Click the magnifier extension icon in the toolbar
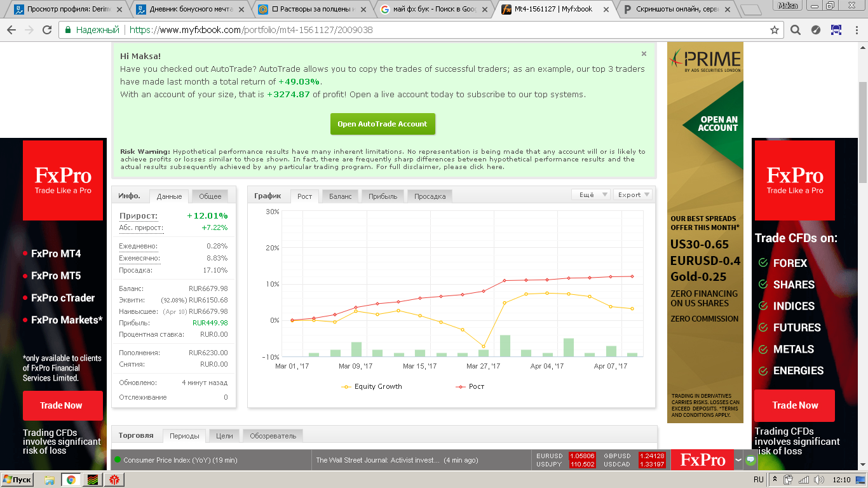Image resolution: width=868 pixels, height=488 pixels. [x=796, y=30]
